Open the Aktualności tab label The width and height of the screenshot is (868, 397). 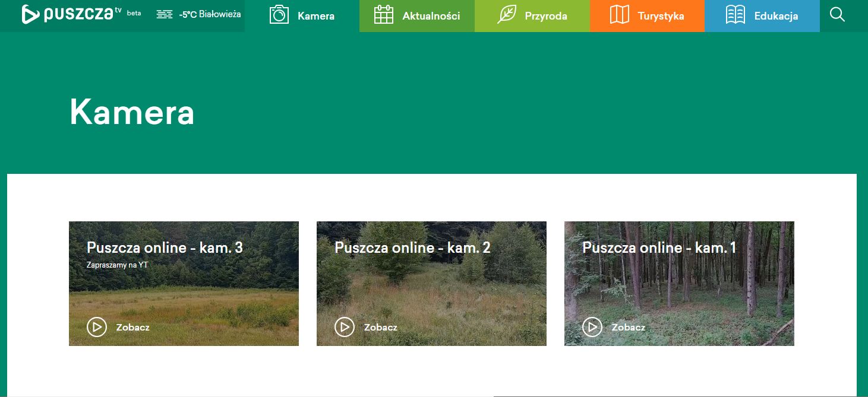tap(431, 16)
